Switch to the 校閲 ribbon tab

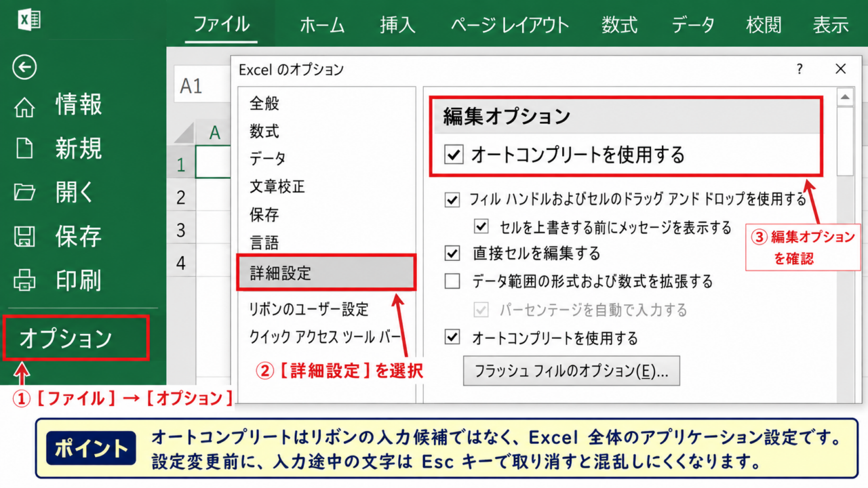pos(764,25)
